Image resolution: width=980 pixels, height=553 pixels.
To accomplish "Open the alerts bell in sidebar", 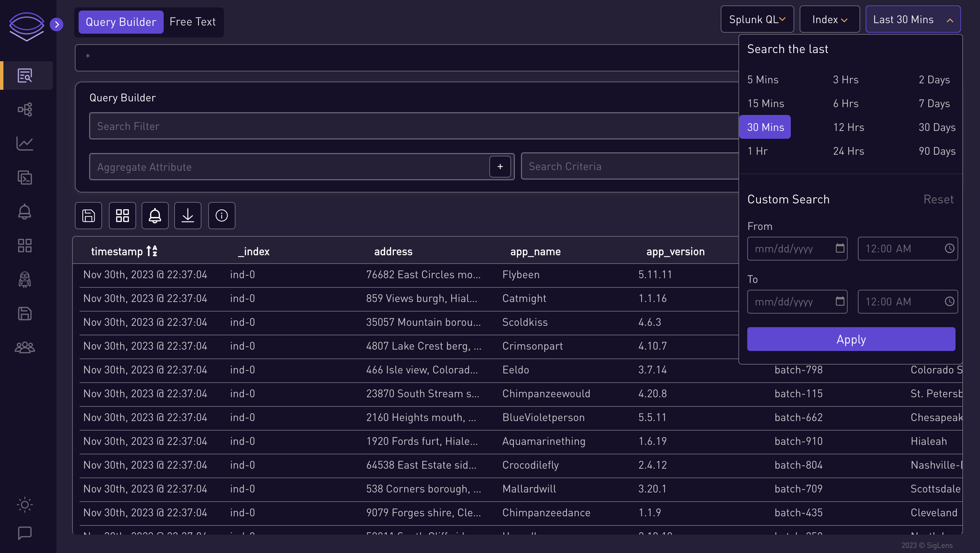I will [25, 212].
